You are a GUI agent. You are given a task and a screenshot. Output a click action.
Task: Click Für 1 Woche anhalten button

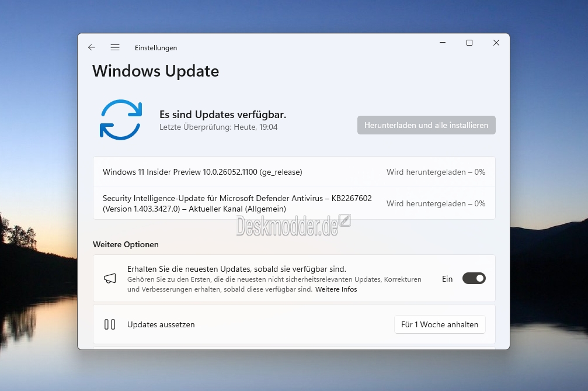click(440, 324)
